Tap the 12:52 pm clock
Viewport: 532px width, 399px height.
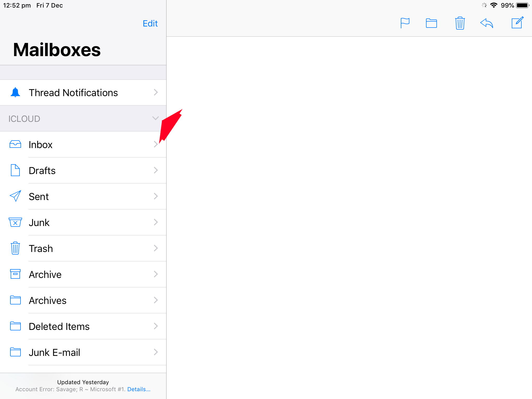[x=17, y=5]
